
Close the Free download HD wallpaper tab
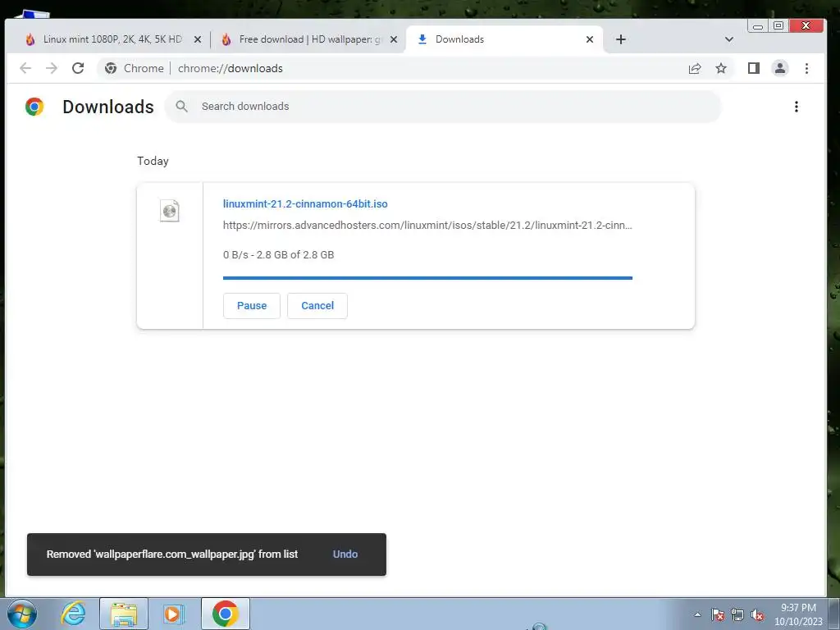394,39
